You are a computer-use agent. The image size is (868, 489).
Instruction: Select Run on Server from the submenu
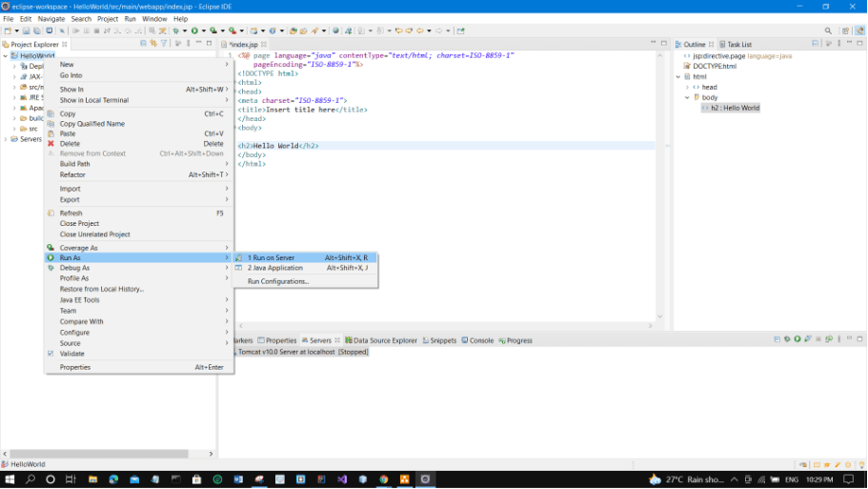[272, 257]
